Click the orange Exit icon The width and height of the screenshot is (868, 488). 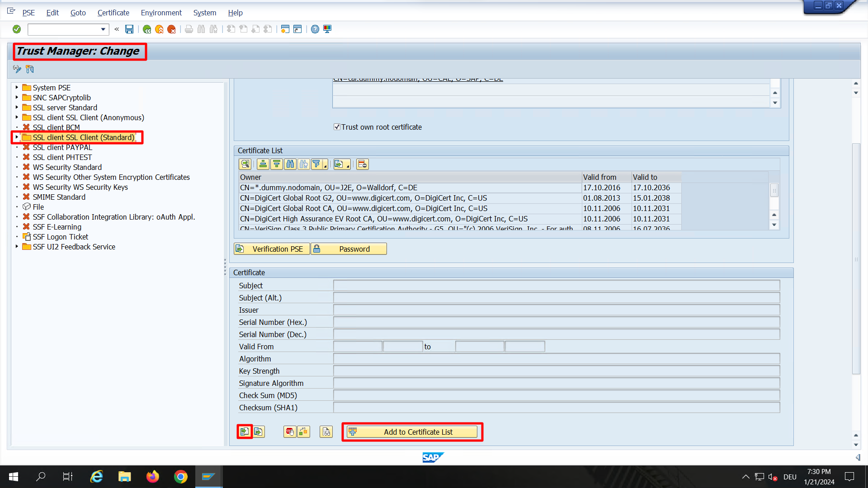159,29
